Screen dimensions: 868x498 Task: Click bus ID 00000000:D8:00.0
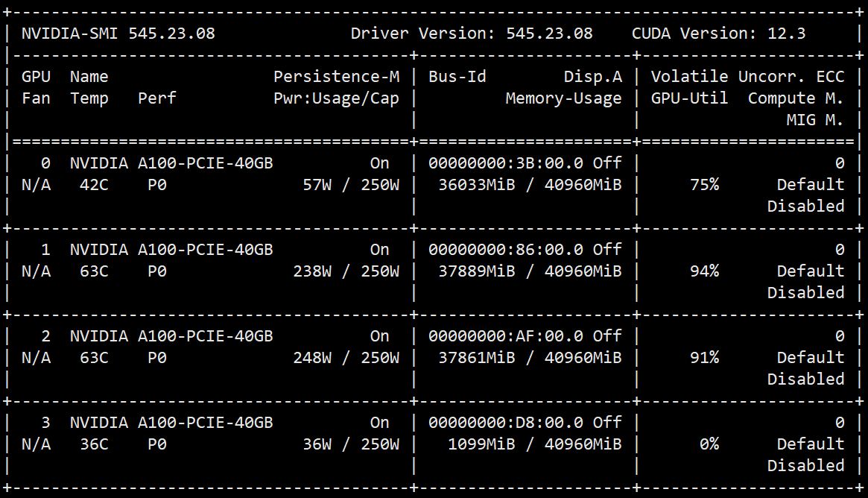[505, 423]
